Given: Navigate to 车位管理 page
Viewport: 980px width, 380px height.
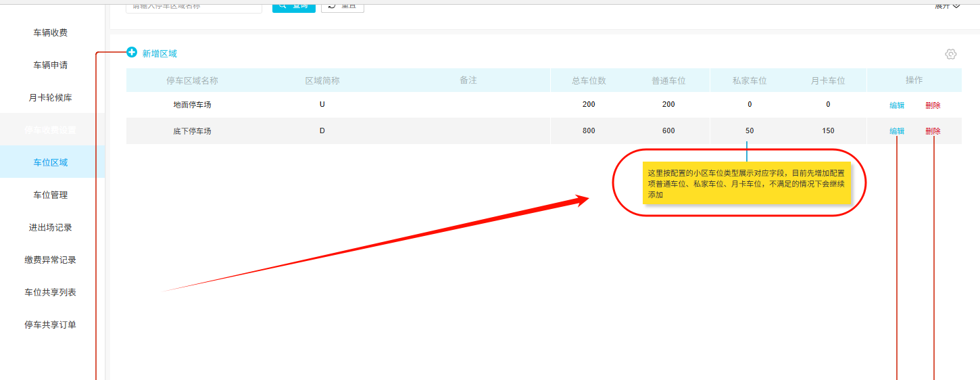Looking at the screenshot, I should pos(51,195).
